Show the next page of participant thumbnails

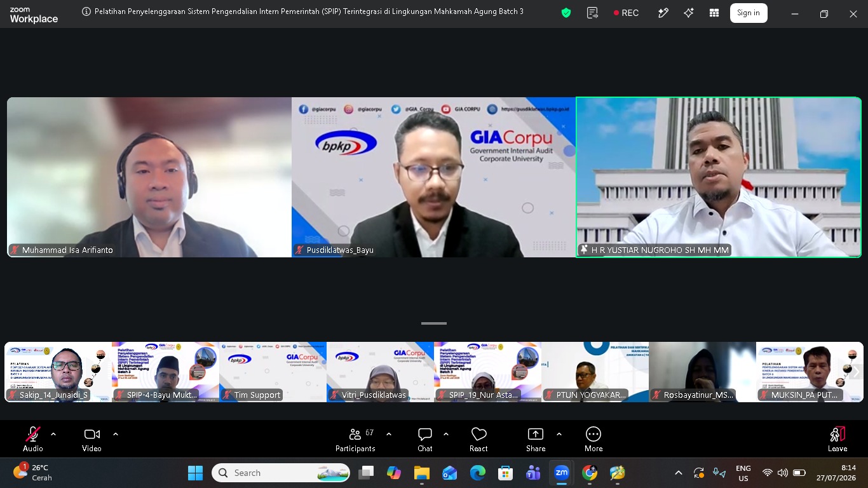[855, 372]
